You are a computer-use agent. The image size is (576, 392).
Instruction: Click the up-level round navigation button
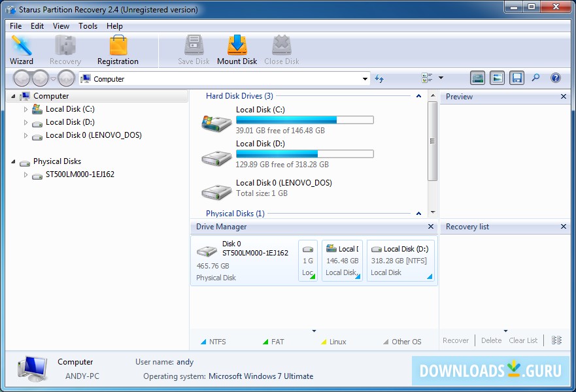coord(67,78)
